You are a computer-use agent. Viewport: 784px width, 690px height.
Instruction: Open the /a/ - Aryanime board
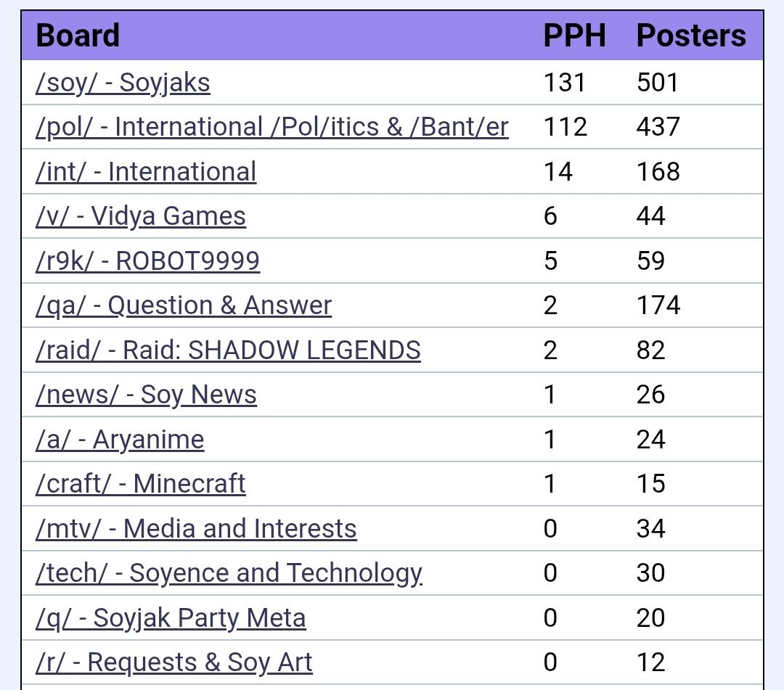pos(120,440)
